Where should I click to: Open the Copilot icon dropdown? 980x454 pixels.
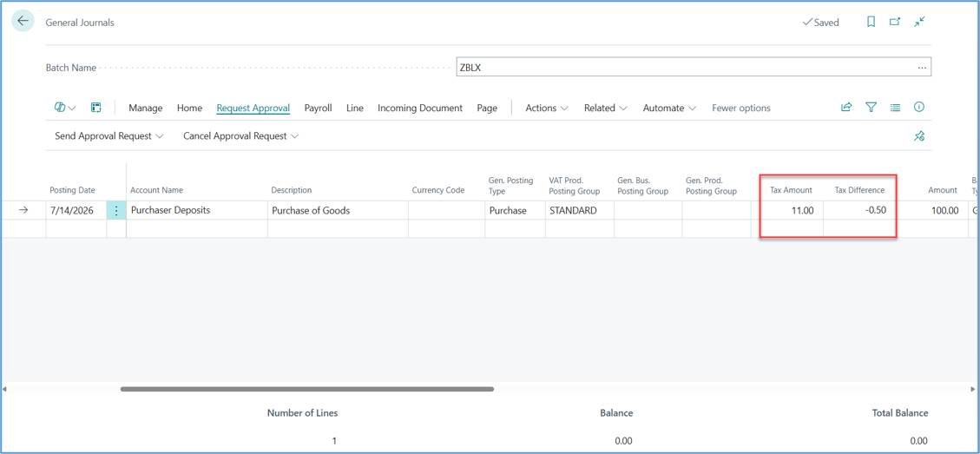coord(65,108)
